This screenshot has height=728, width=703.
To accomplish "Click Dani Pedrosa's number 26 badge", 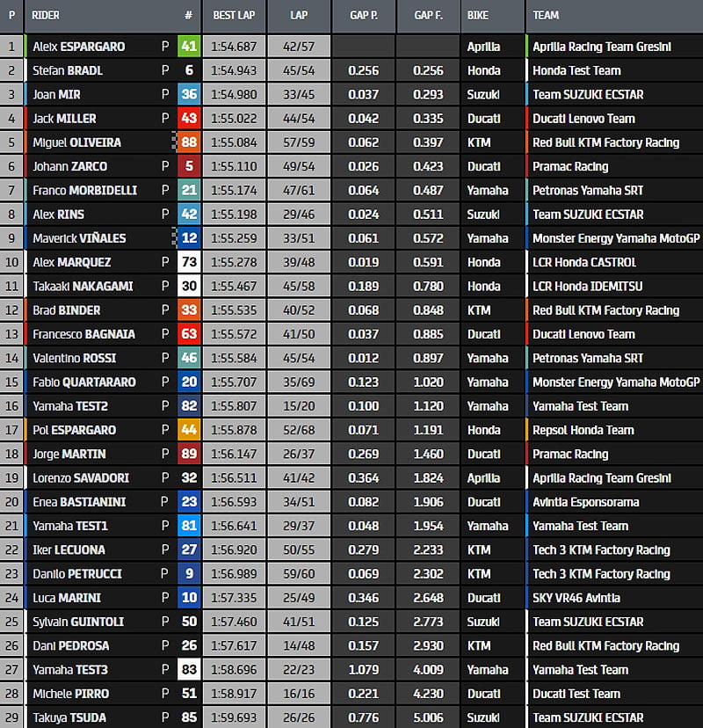I will tap(189, 645).
